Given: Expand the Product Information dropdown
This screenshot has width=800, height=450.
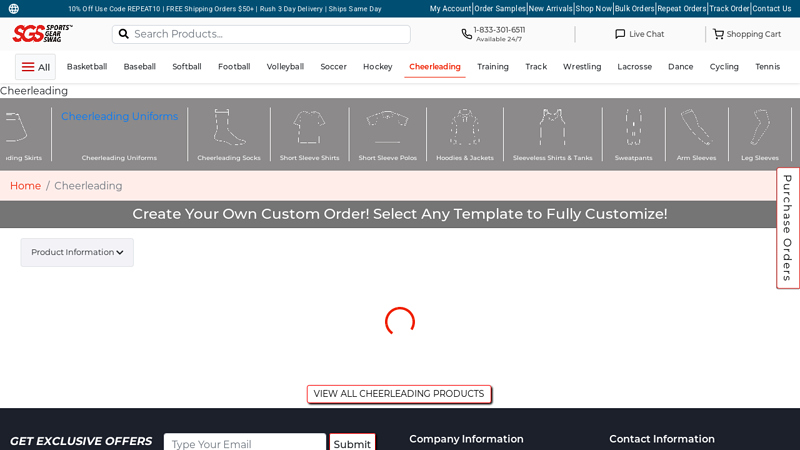Looking at the screenshot, I should pyautogui.click(x=77, y=252).
